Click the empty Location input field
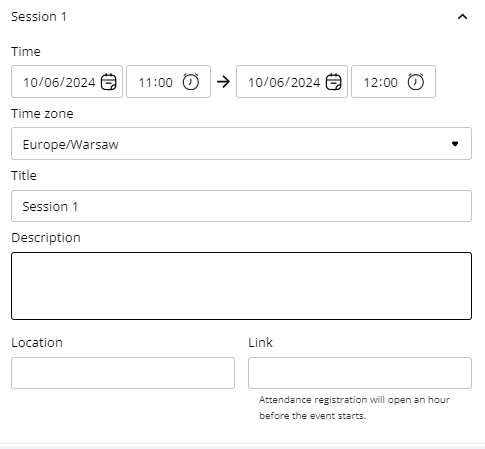The image size is (485, 449). coord(123,373)
